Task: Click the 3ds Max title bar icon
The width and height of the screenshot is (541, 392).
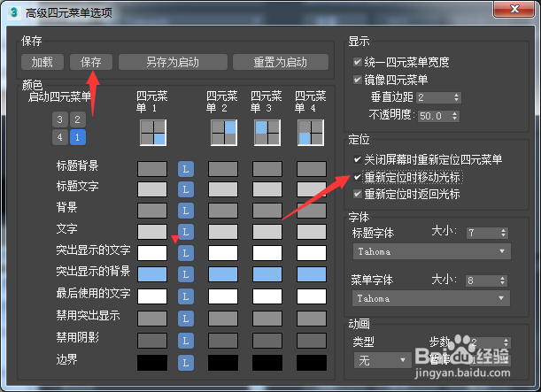Action: tap(14, 12)
